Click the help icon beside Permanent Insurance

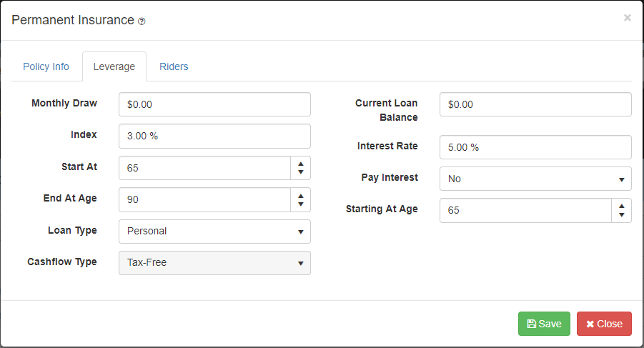coord(142,21)
